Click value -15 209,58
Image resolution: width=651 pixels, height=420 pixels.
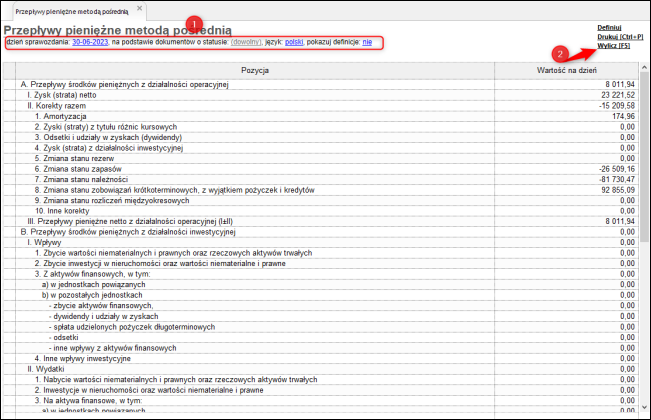click(617, 106)
